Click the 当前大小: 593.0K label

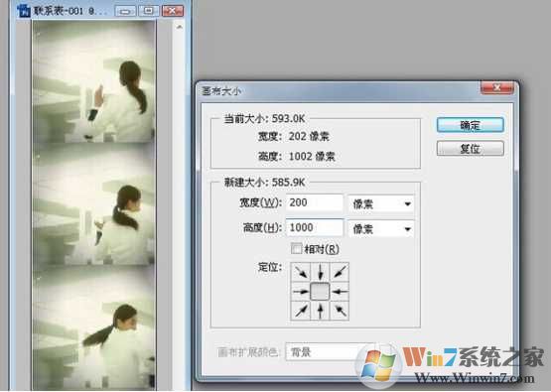pyautogui.click(x=264, y=119)
